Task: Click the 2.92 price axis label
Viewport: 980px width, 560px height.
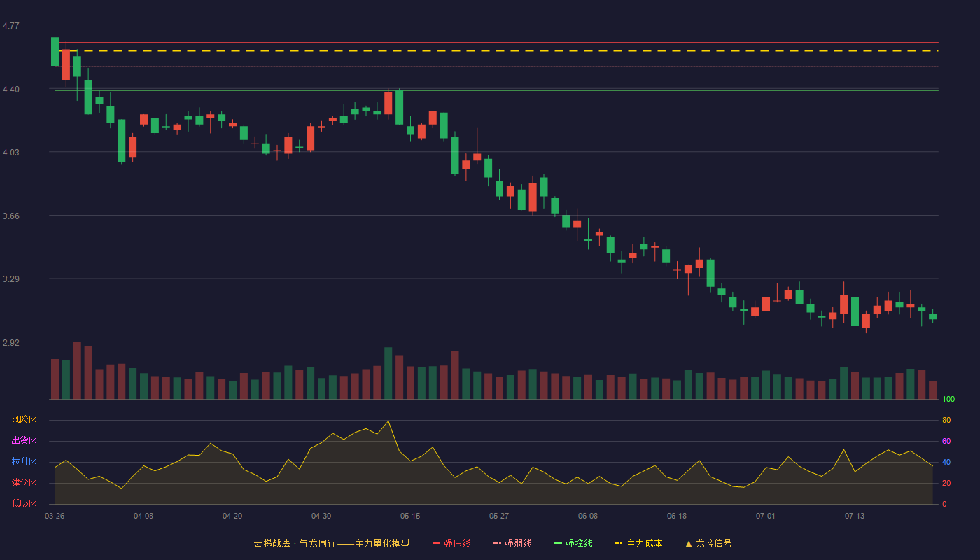Action: pyautogui.click(x=11, y=343)
